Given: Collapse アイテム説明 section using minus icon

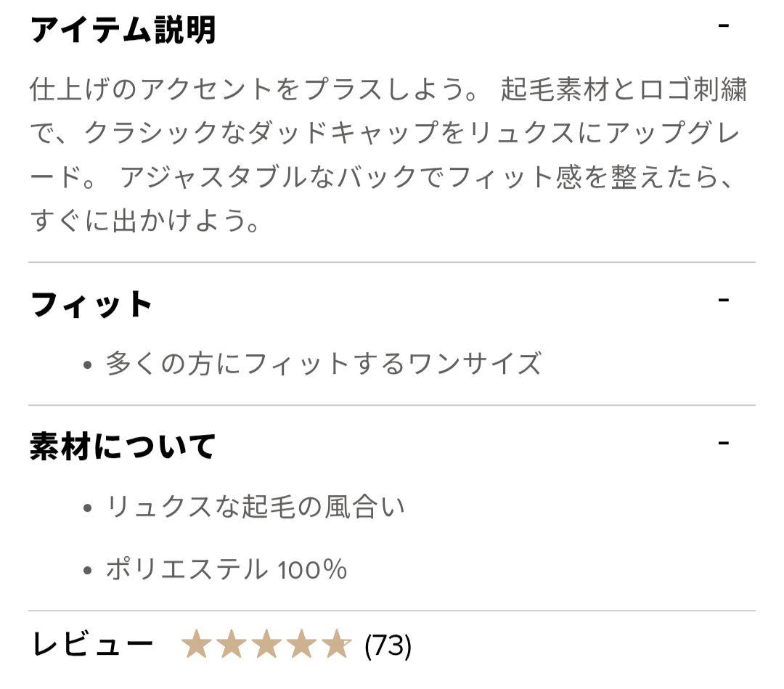Looking at the screenshot, I should 723,26.
